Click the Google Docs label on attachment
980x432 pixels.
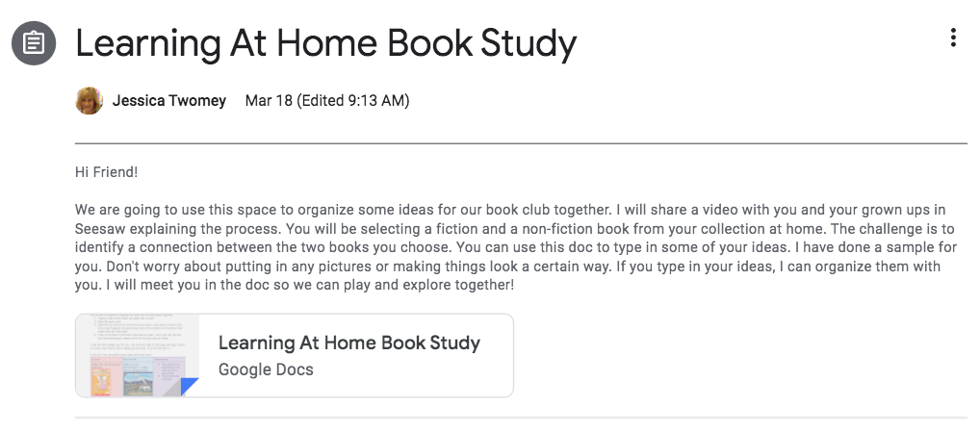(x=266, y=369)
